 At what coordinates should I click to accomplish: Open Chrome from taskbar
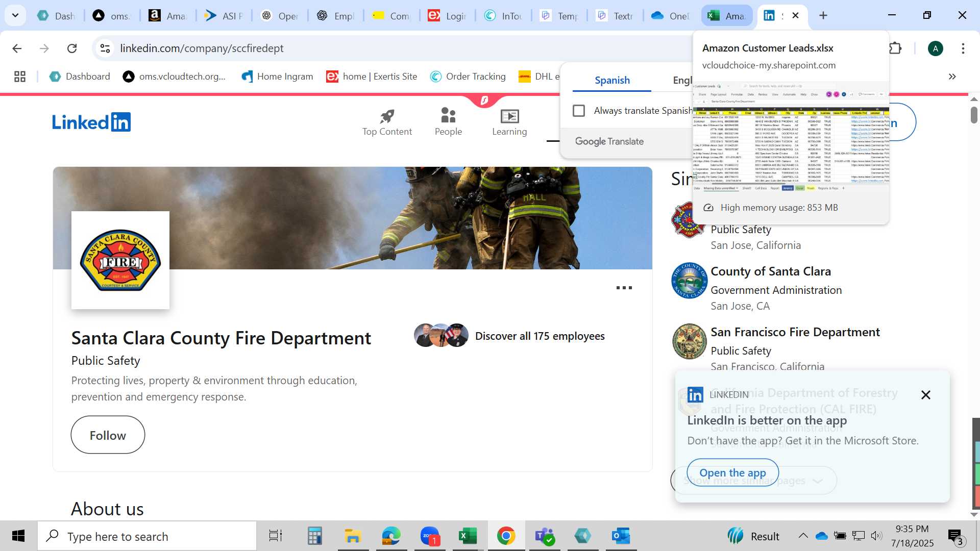(x=506, y=536)
